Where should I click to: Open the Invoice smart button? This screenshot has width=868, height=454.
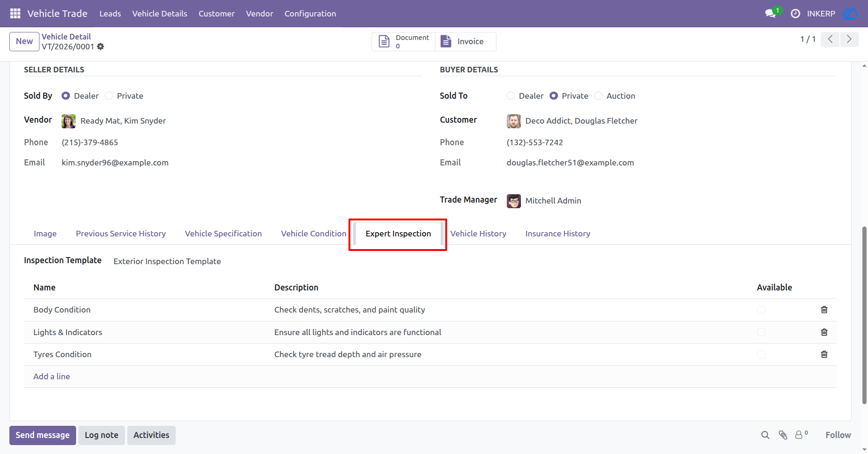[x=465, y=41]
